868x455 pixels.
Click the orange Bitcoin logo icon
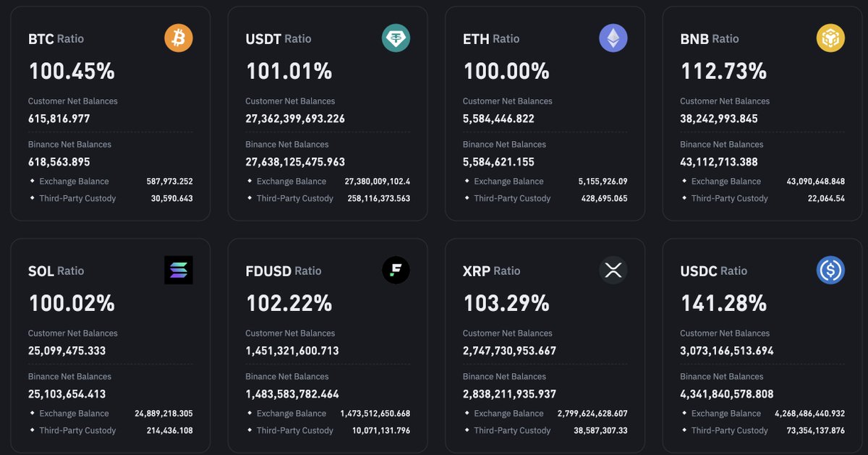coord(179,38)
